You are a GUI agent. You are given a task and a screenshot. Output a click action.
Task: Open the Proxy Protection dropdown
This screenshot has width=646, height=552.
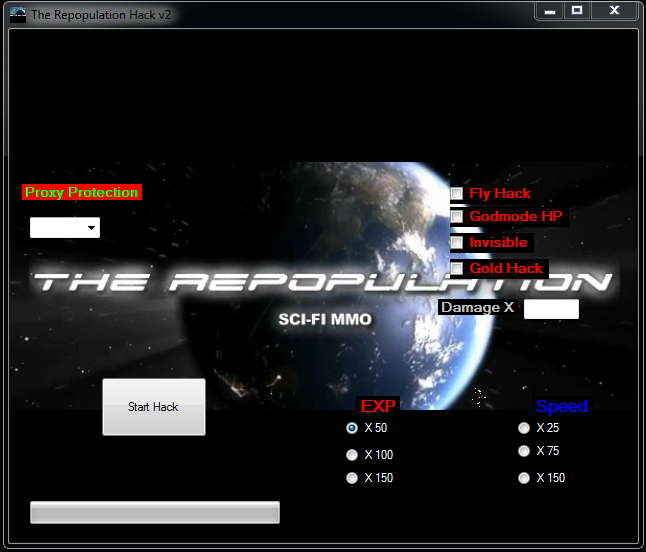pos(65,227)
